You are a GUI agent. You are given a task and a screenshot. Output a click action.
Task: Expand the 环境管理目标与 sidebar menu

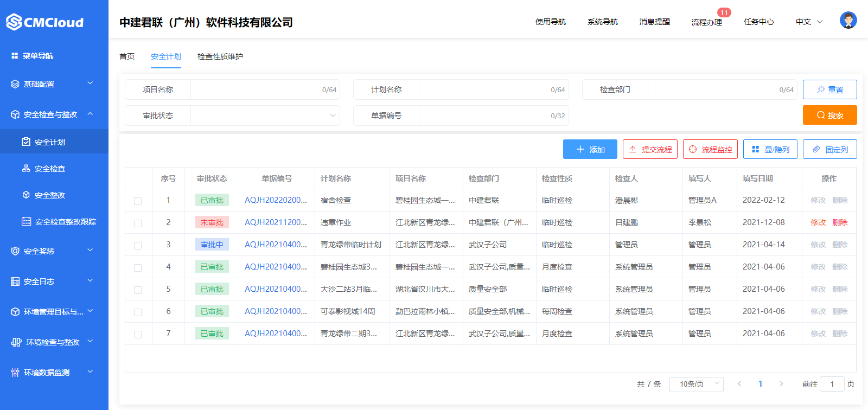(90, 311)
